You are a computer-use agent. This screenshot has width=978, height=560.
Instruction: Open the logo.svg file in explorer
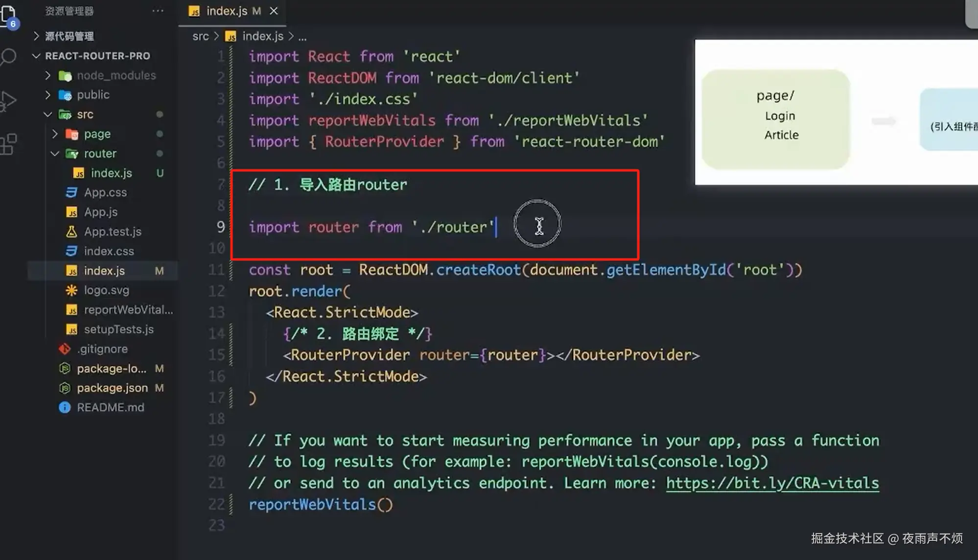click(x=106, y=290)
